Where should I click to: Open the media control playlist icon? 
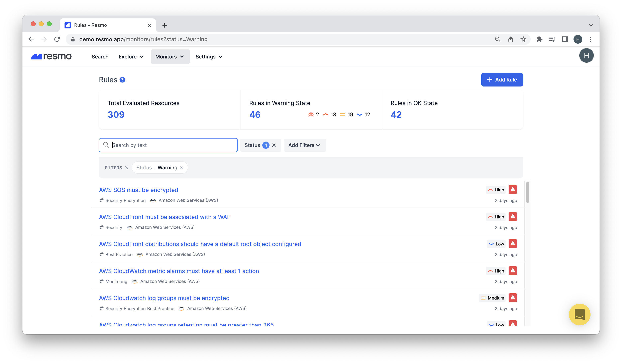(552, 39)
